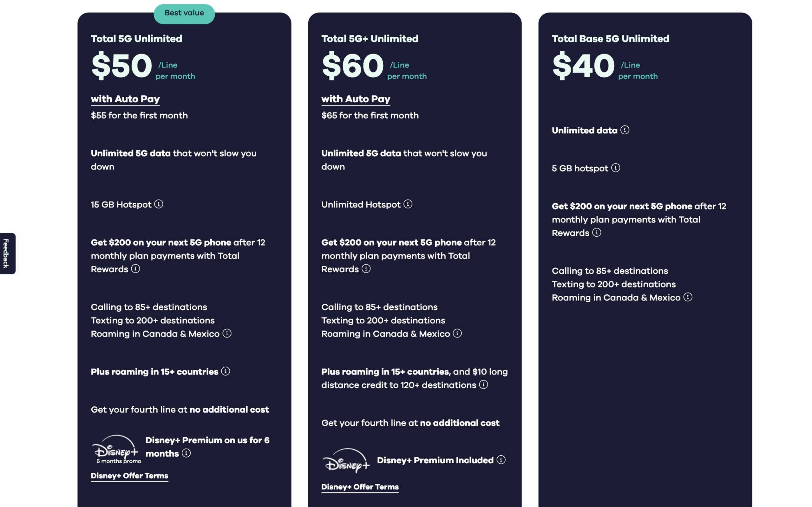Open Disney+ Offer Terms in $60 plan
812x507 pixels.
pos(360,487)
